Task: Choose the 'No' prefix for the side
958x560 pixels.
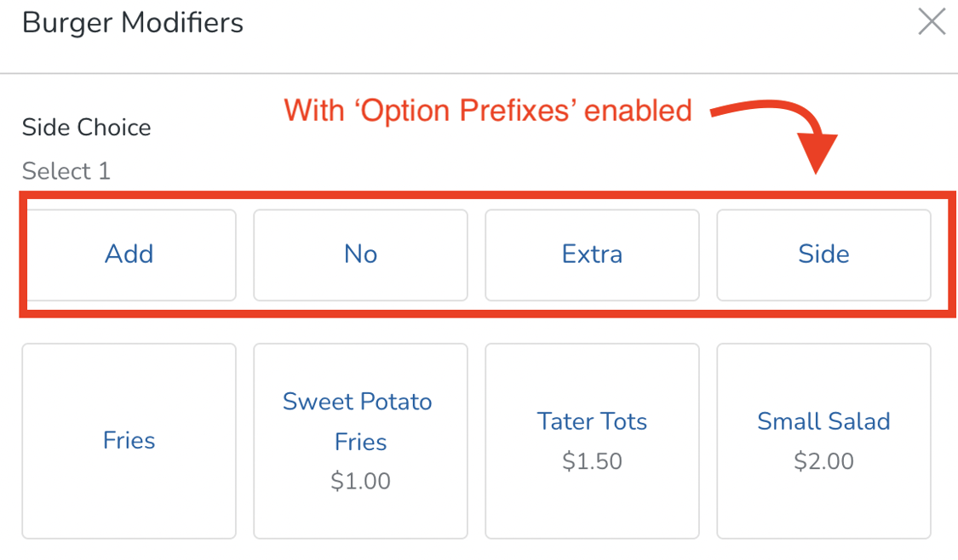Action: point(360,254)
